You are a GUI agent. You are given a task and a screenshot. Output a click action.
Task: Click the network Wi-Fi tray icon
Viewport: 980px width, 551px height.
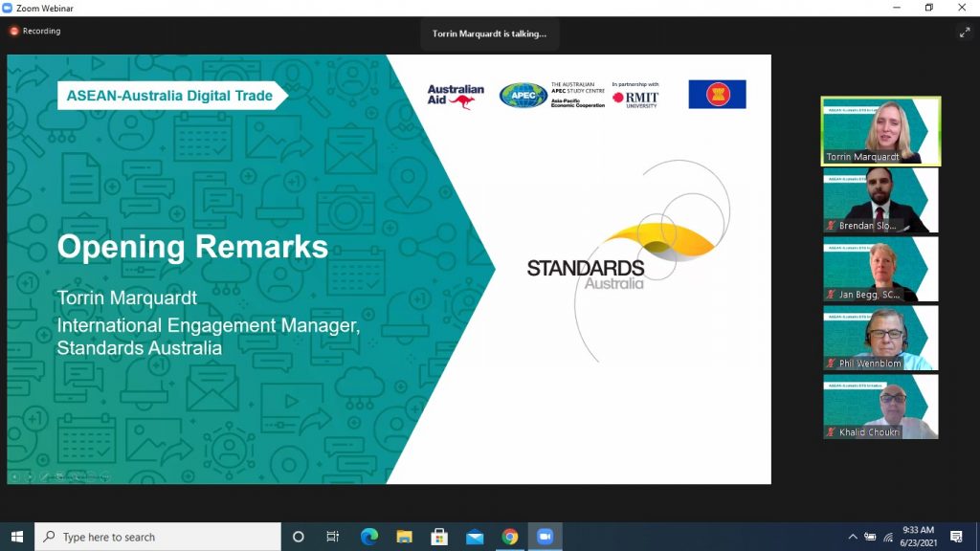[888, 537]
